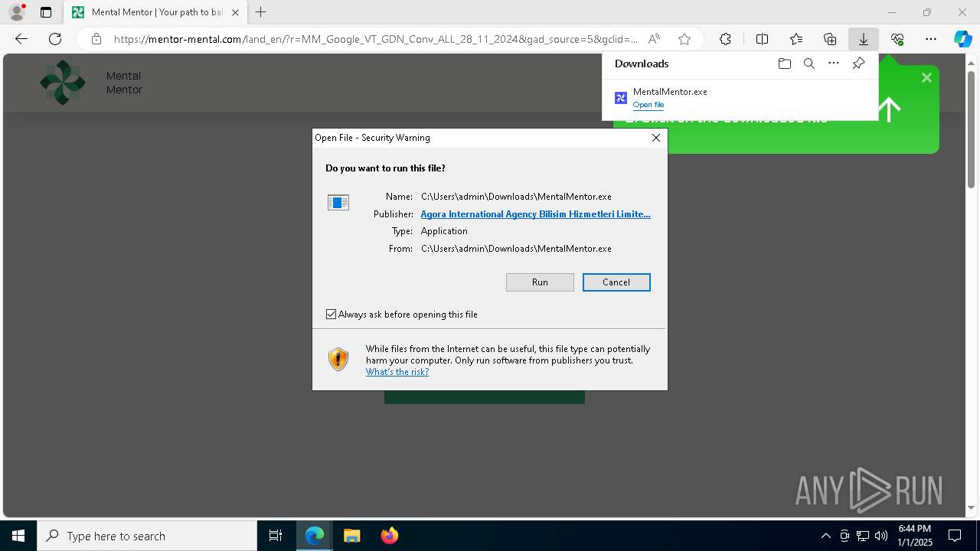Close the green download hint banner
The height and width of the screenshot is (551, 980).
(926, 77)
